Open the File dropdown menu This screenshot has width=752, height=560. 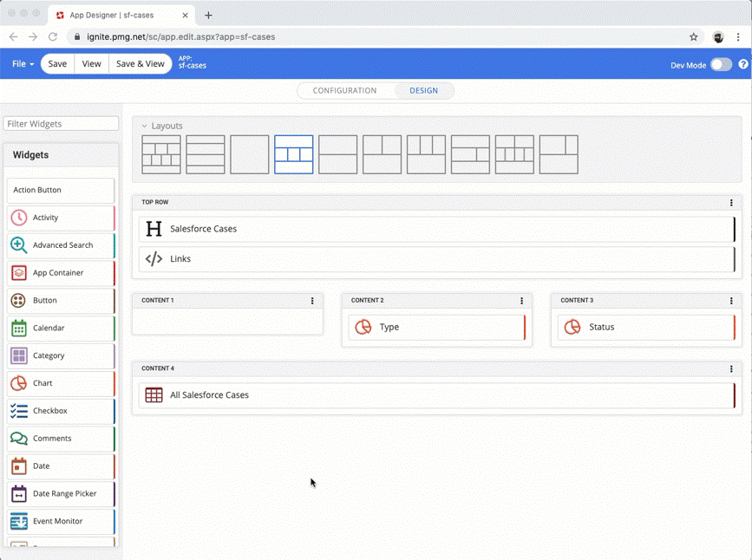point(23,64)
